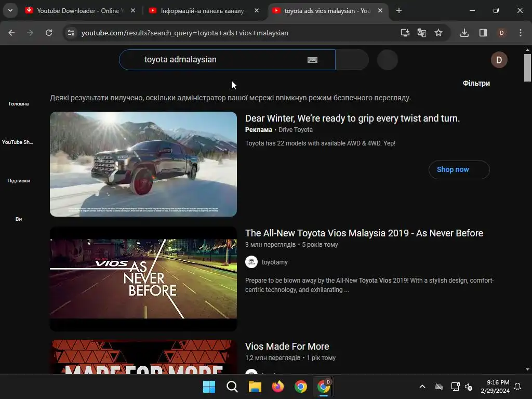Visit the Drive Toyota advertiser link

click(296, 130)
